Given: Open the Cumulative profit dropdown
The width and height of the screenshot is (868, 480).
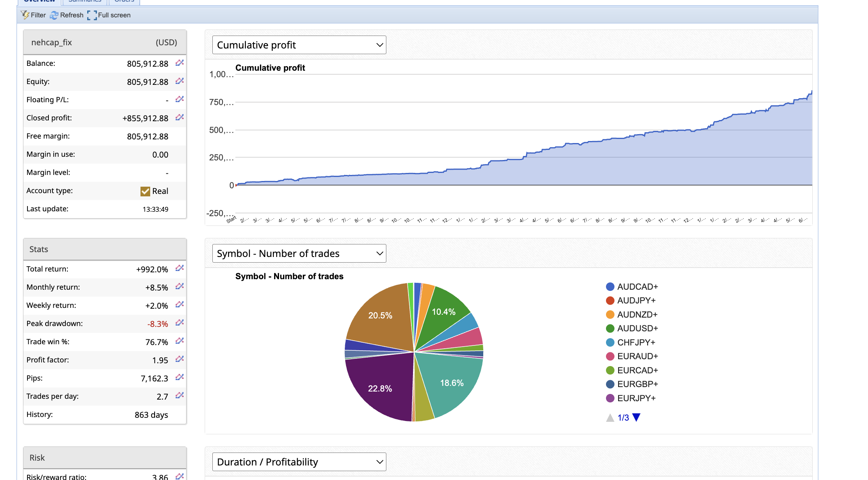Looking at the screenshot, I should 299,45.
